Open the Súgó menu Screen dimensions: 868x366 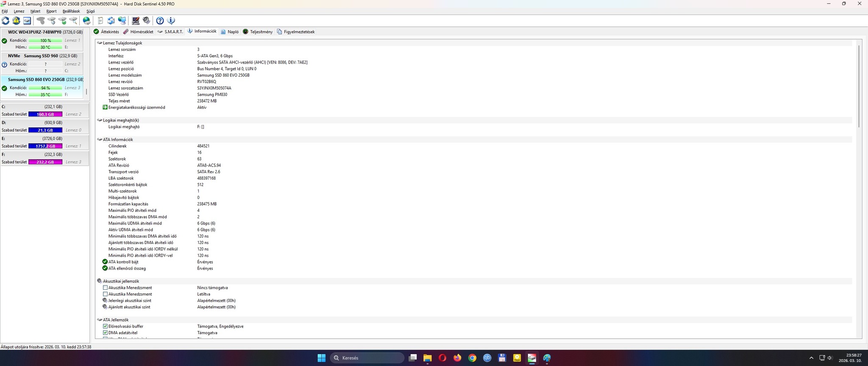coord(91,11)
